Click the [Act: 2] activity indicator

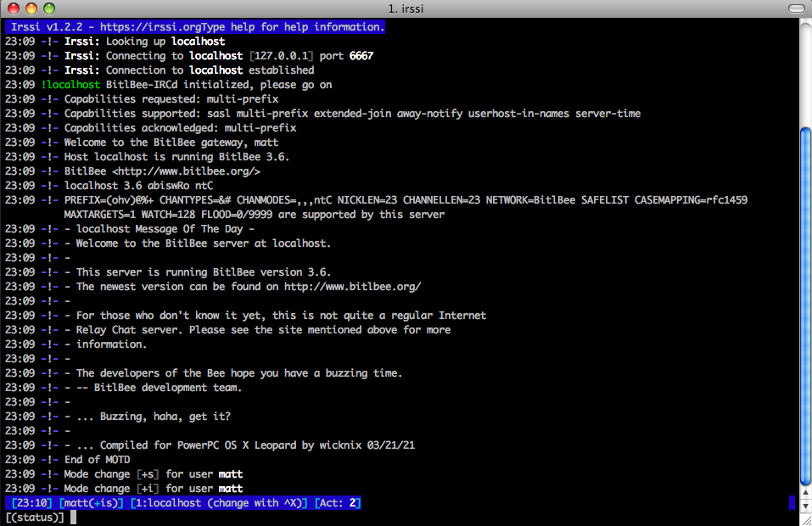[338, 503]
